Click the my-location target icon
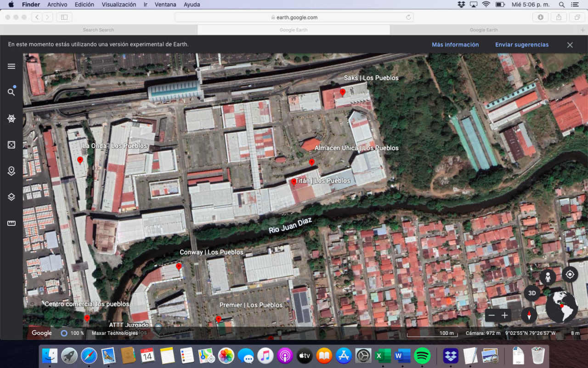This screenshot has height=368, width=588. click(x=570, y=275)
